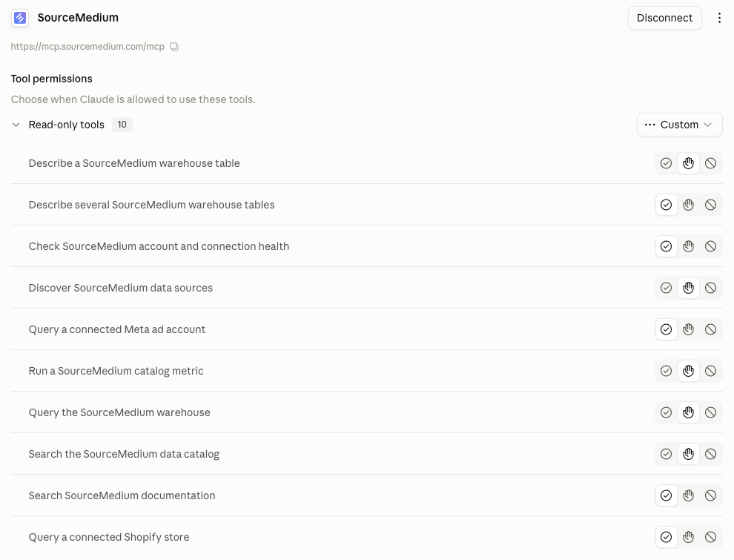The height and width of the screenshot is (560, 734).
Task: Require approval for Query the SourceMedium warehouse
Action: point(688,412)
